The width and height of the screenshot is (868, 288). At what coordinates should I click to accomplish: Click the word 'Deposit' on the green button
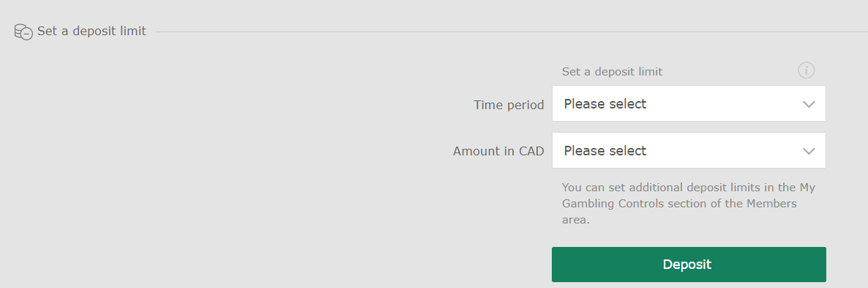click(x=687, y=265)
